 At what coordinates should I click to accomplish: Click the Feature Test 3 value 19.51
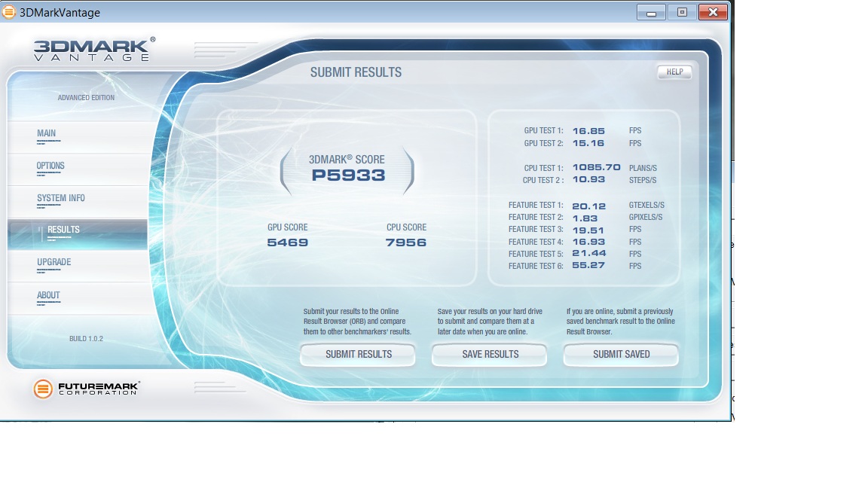[x=588, y=230]
